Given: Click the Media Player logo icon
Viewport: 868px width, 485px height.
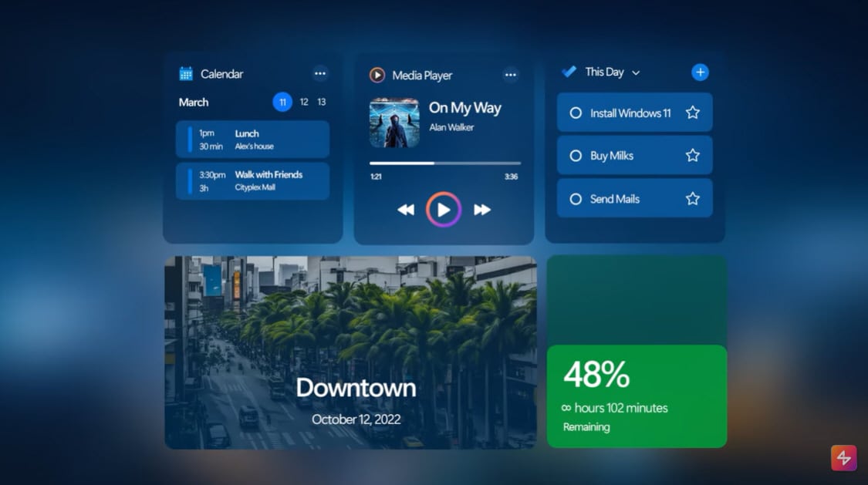Looking at the screenshot, I should coord(377,76).
